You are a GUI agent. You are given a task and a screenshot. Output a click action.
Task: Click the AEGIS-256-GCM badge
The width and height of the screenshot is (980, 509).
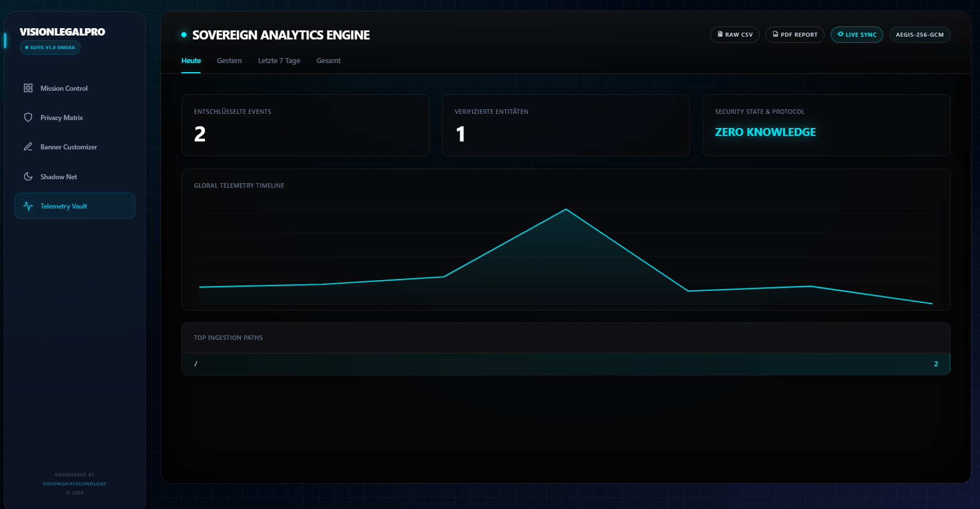click(x=920, y=34)
